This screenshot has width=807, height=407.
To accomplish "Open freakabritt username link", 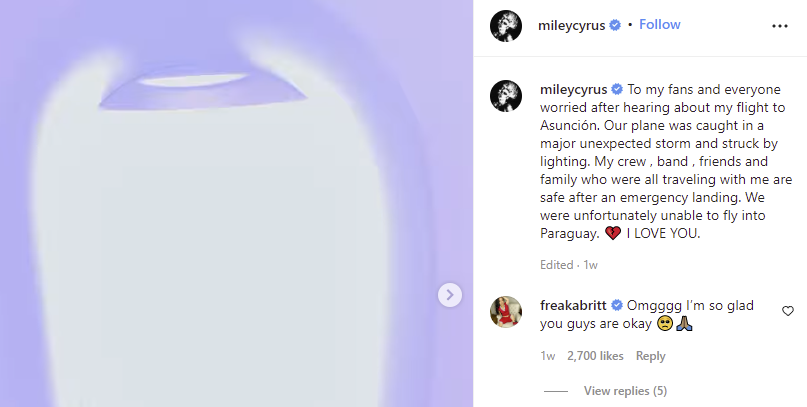I will click(x=573, y=306).
